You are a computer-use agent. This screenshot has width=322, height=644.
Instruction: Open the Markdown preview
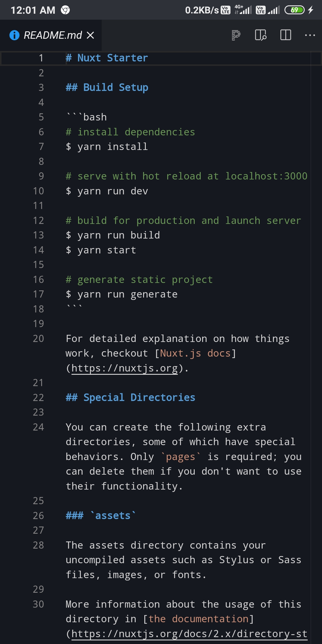236,35
